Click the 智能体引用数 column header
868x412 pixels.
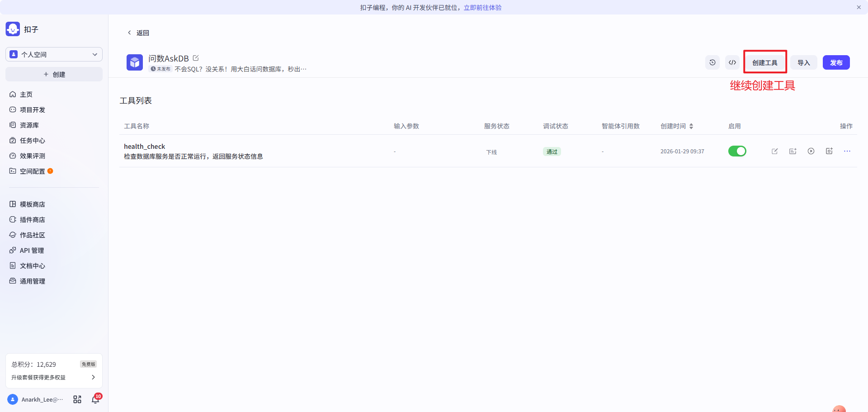point(621,126)
